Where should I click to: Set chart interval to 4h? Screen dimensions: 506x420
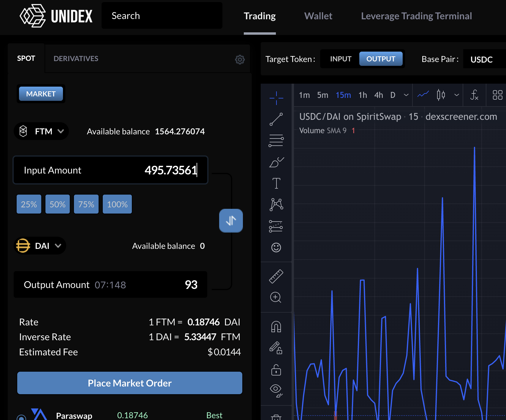[378, 95]
